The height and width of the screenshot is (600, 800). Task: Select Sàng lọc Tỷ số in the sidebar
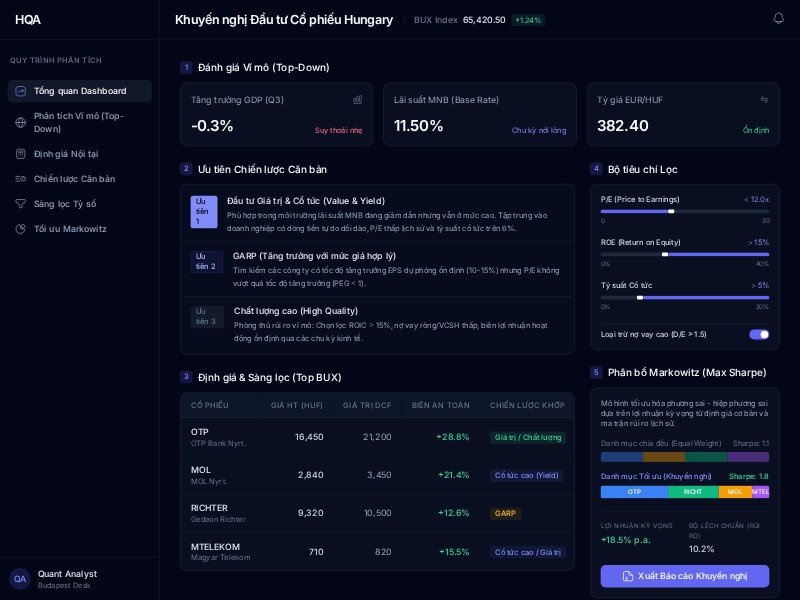click(65, 204)
